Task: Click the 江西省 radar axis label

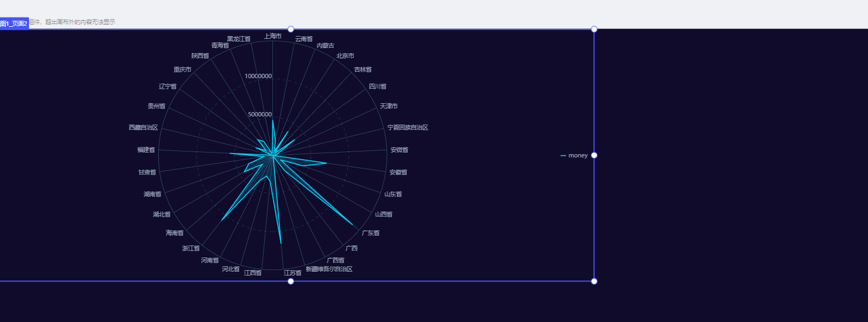Action: tap(253, 273)
